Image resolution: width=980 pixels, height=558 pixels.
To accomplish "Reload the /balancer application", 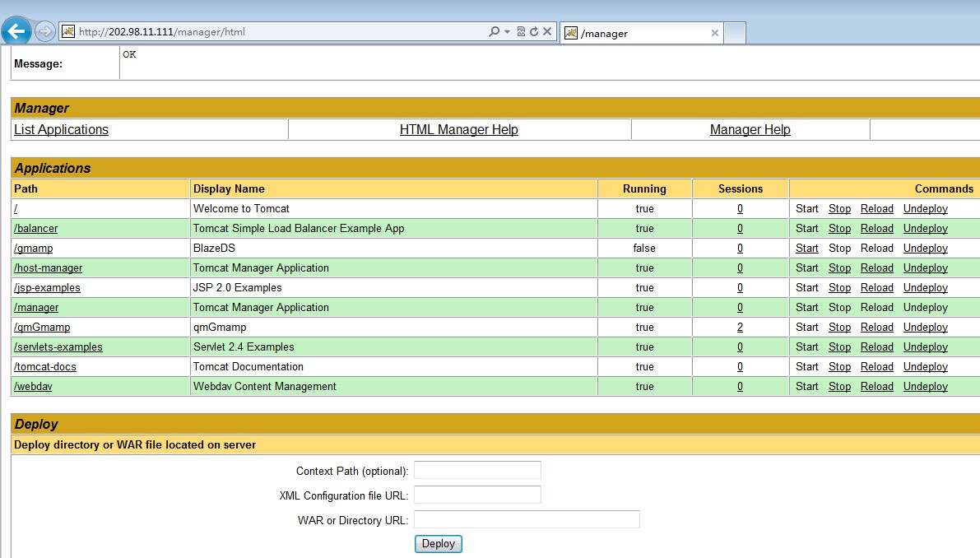I will (877, 229).
